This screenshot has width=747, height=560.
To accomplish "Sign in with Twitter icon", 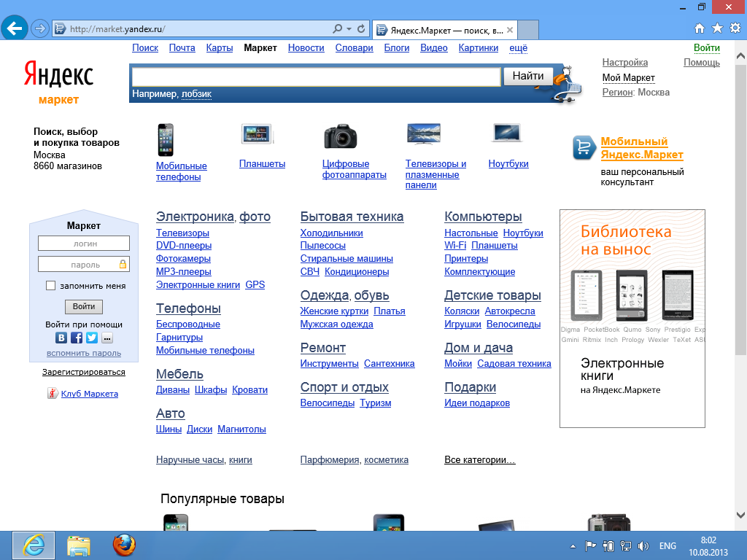I will [91, 338].
